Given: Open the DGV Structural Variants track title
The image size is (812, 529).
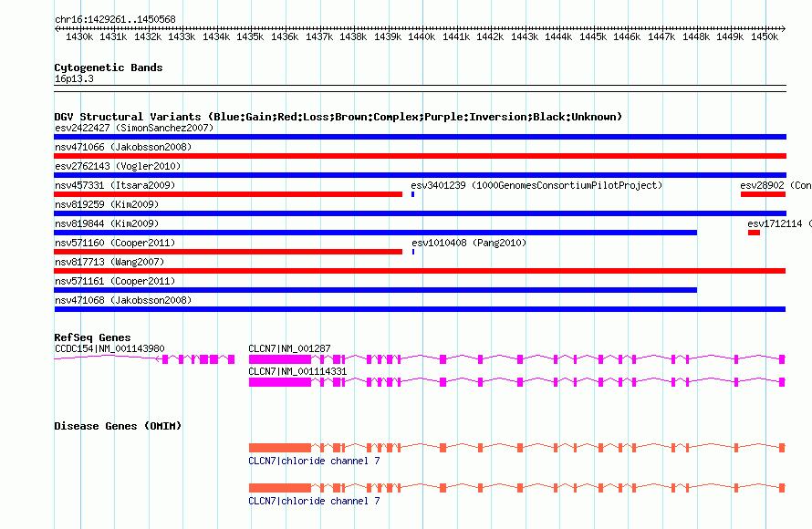Looking at the screenshot, I should (338, 117).
